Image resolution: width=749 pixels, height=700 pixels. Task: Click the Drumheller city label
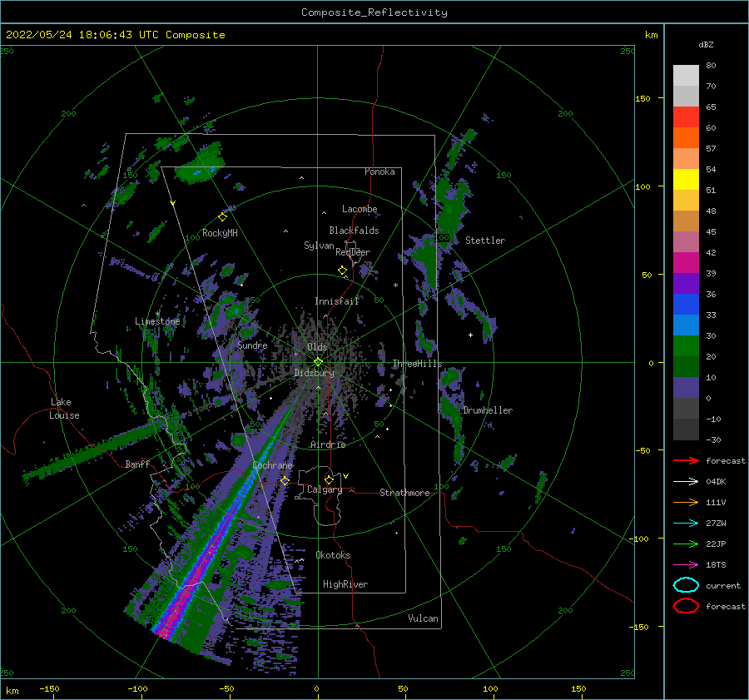point(488,410)
